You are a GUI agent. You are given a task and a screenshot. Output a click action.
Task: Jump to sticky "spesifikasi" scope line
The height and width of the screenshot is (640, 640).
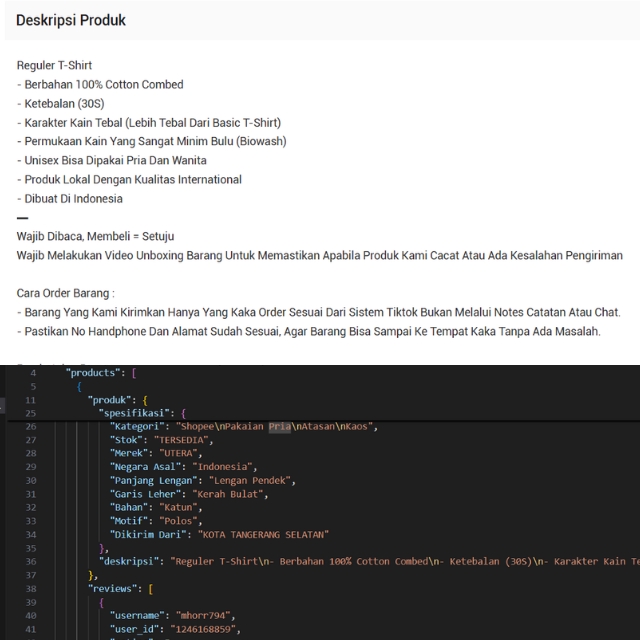[140, 413]
